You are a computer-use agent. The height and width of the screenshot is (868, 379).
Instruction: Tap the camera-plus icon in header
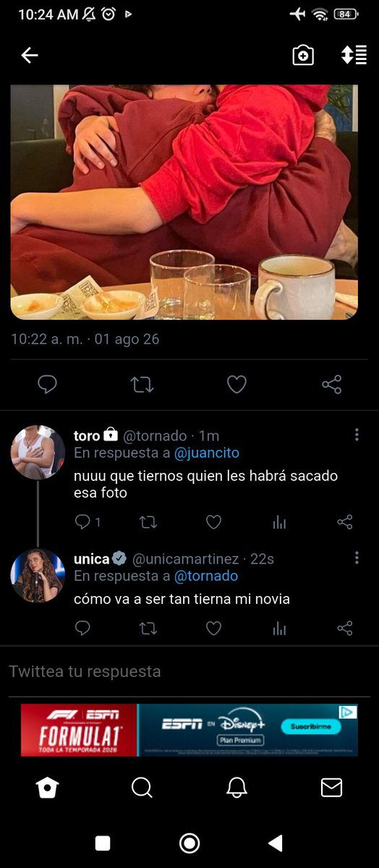tap(303, 56)
